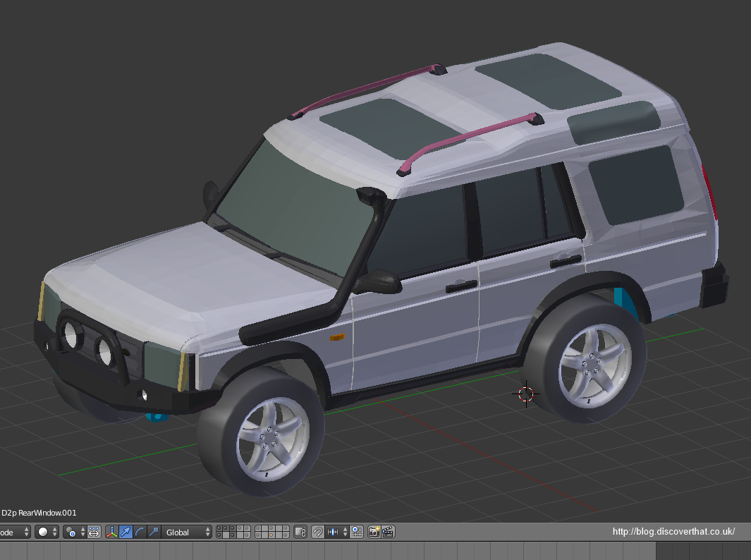This screenshot has width=751, height=560.
Task: Enable the magnet snapping toggle
Action: click(317, 532)
